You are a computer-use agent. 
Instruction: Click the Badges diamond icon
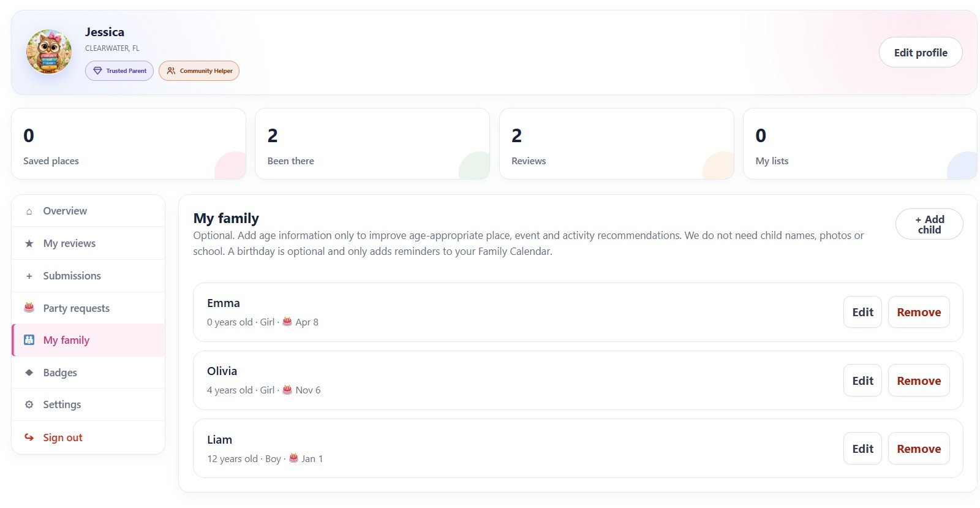29,373
